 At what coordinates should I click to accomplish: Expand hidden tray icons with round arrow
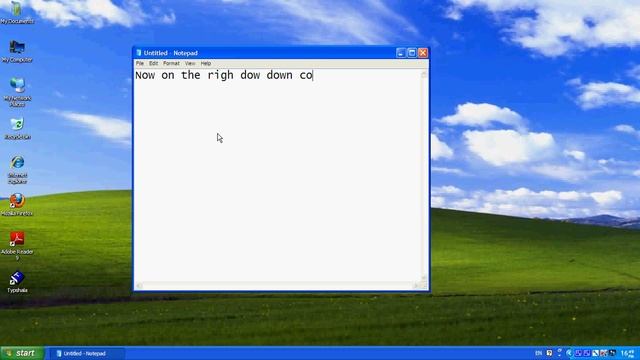pos(569,353)
